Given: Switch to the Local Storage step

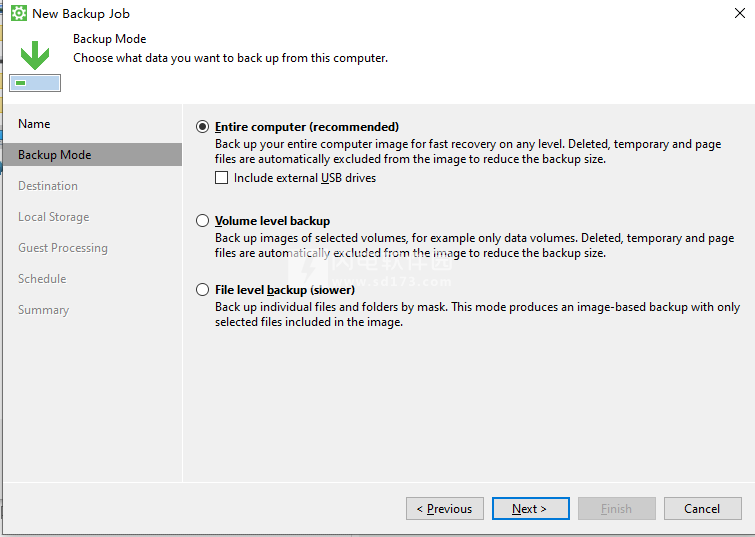Looking at the screenshot, I should pyautogui.click(x=53, y=217).
